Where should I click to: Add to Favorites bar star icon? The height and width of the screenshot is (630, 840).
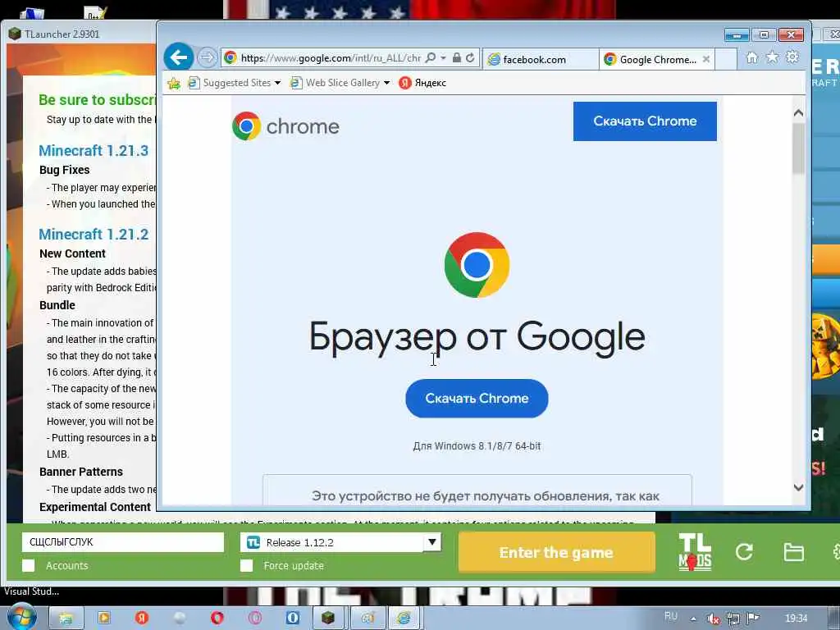coord(174,83)
